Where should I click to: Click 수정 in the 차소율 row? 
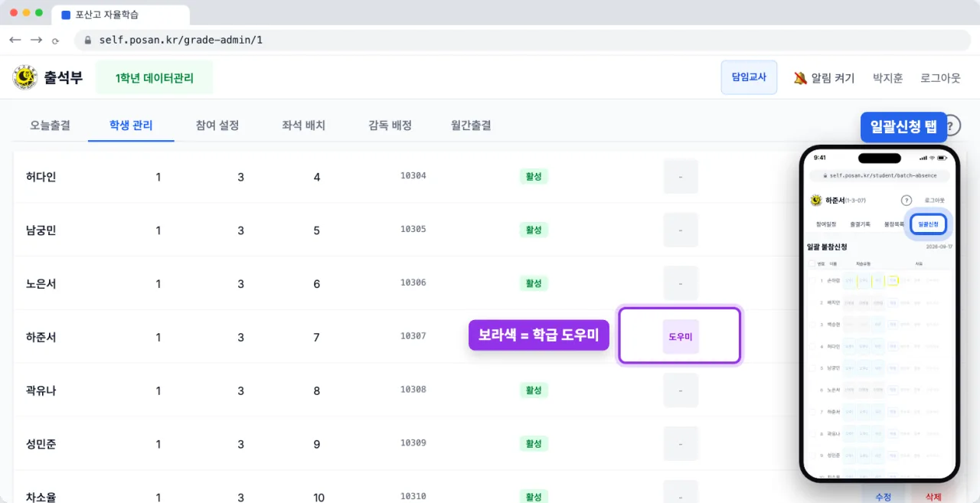coord(883,496)
